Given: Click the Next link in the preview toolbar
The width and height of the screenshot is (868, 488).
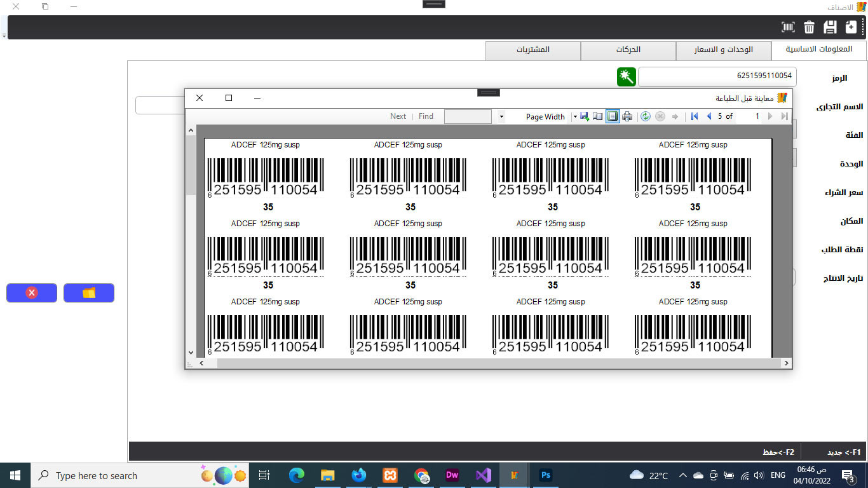Looking at the screenshot, I should (x=398, y=116).
